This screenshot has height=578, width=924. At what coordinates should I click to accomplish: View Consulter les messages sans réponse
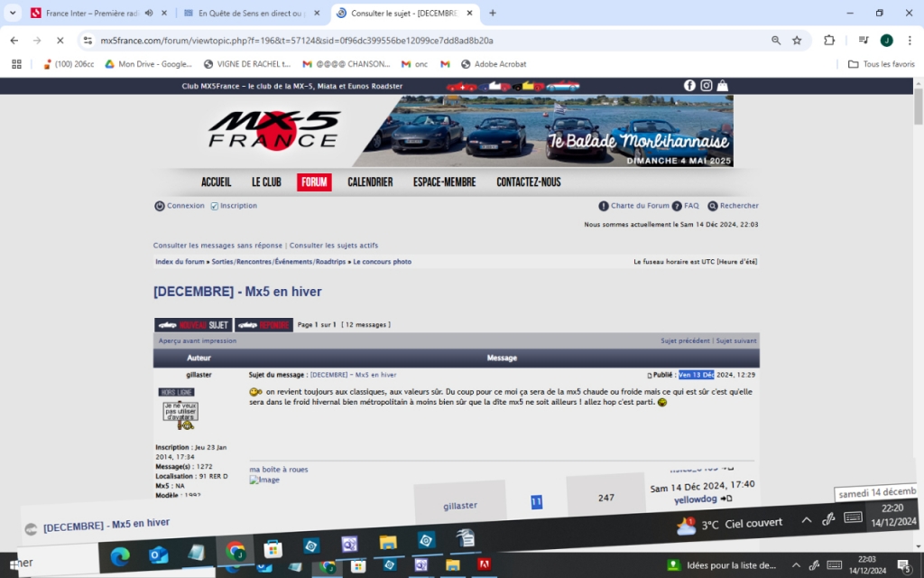217,246
